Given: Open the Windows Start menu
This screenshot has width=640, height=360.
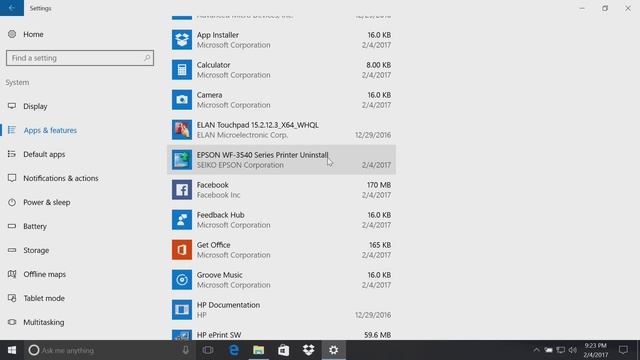Looking at the screenshot, I should (x=12, y=350).
